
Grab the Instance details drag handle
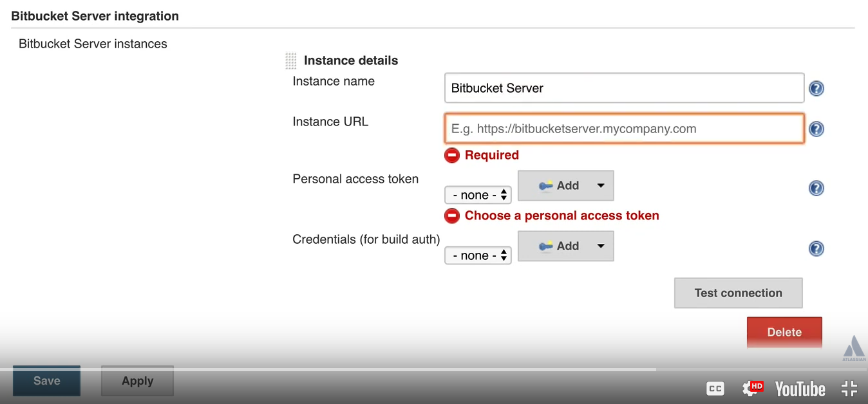click(x=291, y=61)
